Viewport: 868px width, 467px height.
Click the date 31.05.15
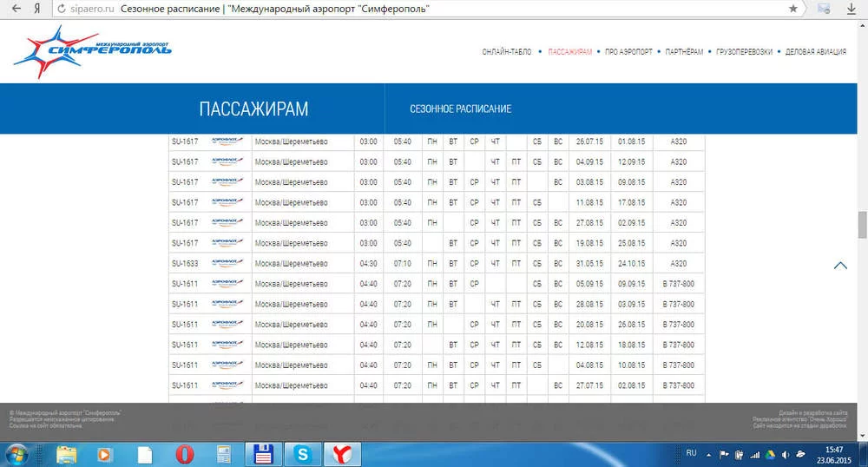589,263
